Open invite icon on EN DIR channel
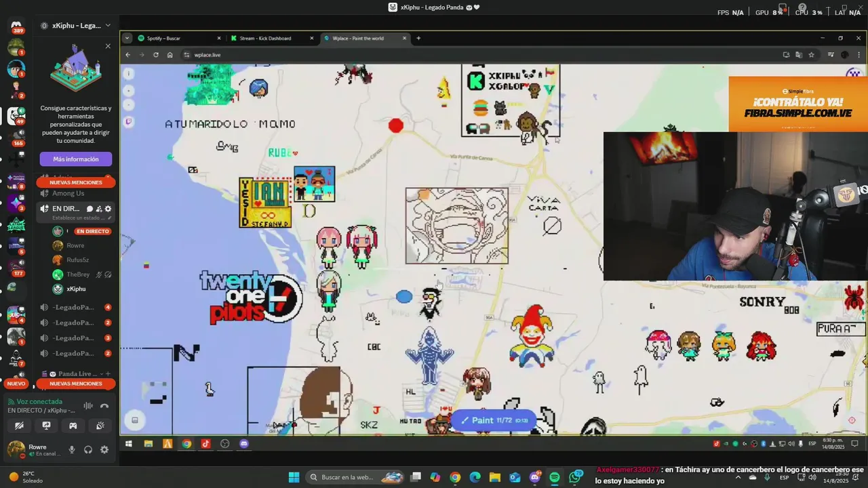Viewport: 868px width, 488px height. [x=99, y=209]
